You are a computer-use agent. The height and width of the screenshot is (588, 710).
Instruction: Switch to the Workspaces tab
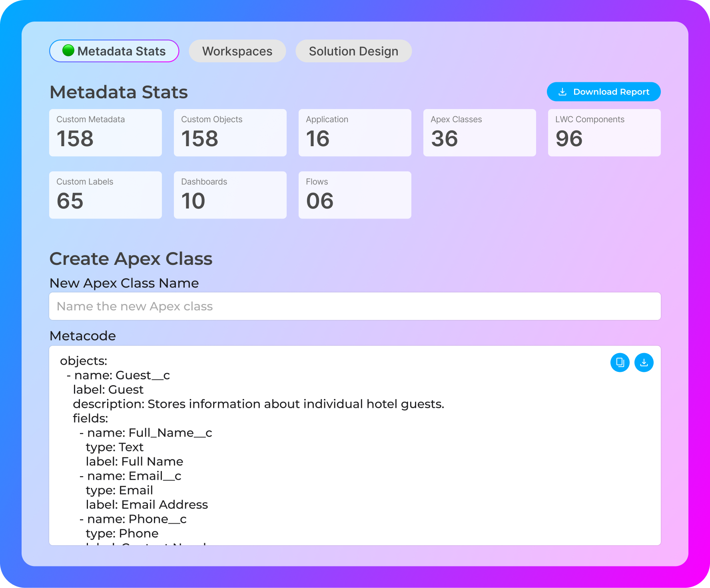tap(237, 51)
